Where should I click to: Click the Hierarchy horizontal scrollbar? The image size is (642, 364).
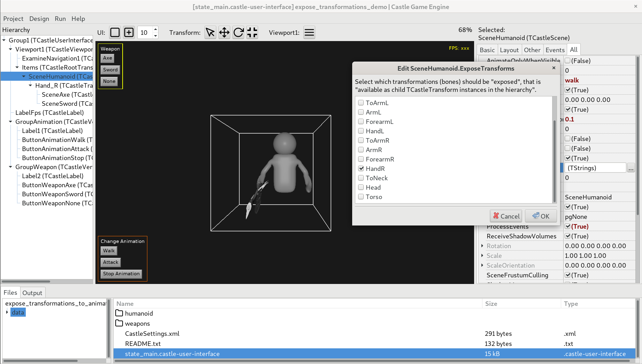[26, 281]
